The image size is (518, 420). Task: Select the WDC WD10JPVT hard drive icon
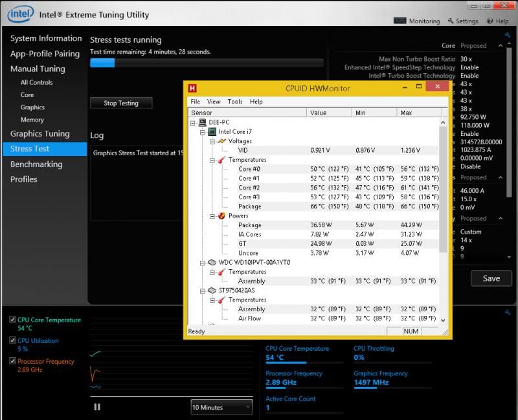[212, 263]
